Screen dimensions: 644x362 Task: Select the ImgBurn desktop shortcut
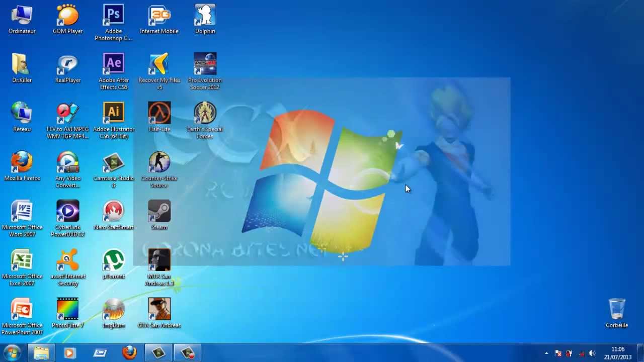pos(113,314)
